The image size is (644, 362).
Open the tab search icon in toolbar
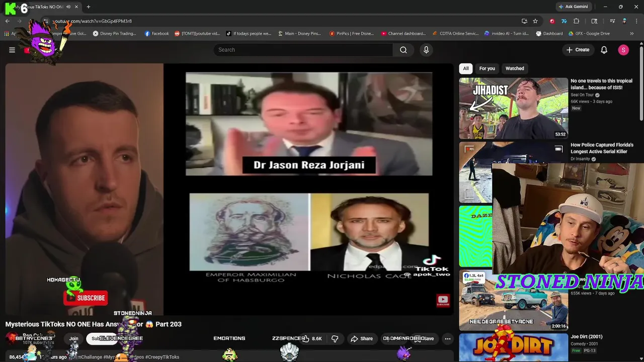click(594, 21)
